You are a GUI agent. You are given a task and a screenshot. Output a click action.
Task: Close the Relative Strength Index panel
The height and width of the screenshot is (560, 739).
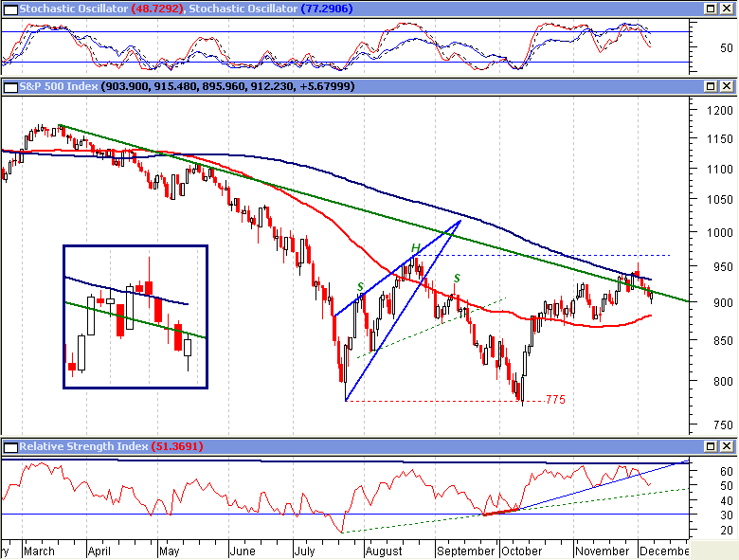(727, 446)
